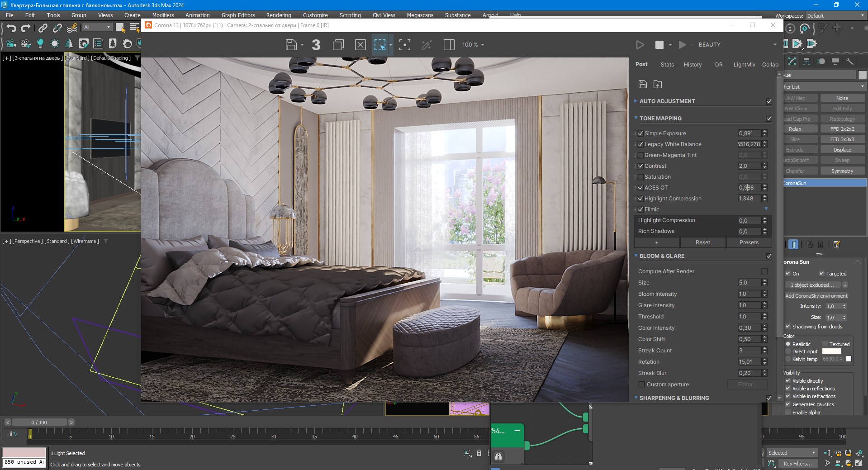Select the render region tool icon
868x470 pixels.
tap(380, 45)
